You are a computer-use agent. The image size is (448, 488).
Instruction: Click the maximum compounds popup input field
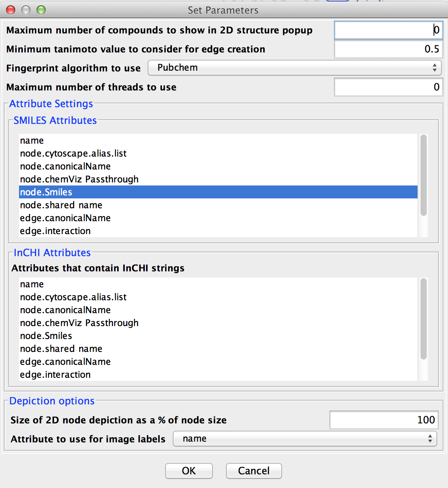(388, 30)
